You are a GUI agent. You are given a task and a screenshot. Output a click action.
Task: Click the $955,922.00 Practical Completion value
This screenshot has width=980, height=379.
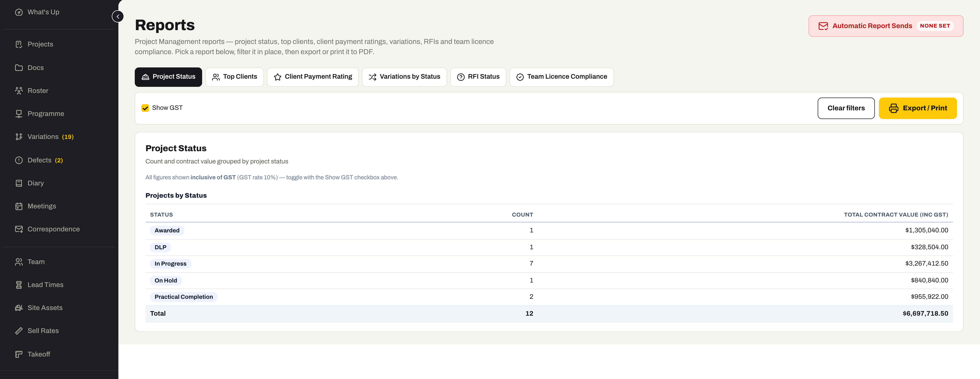pyautogui.click(x=929, y=297)
